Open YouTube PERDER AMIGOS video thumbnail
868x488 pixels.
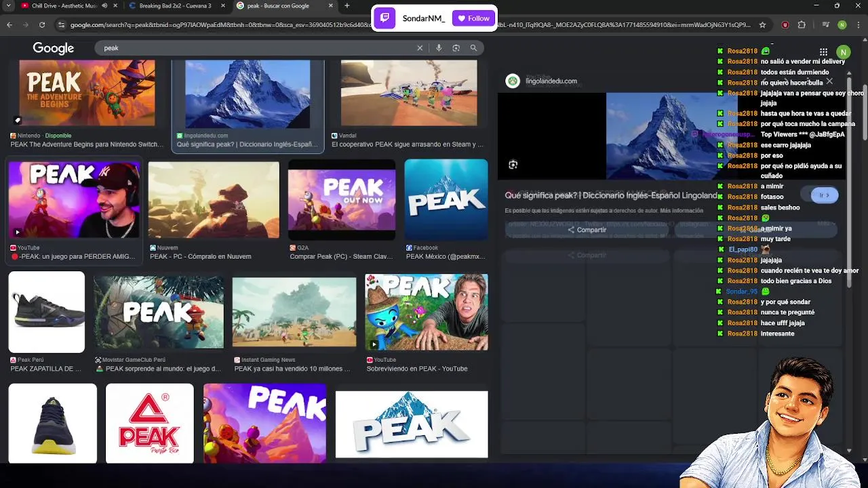[74, 200]
